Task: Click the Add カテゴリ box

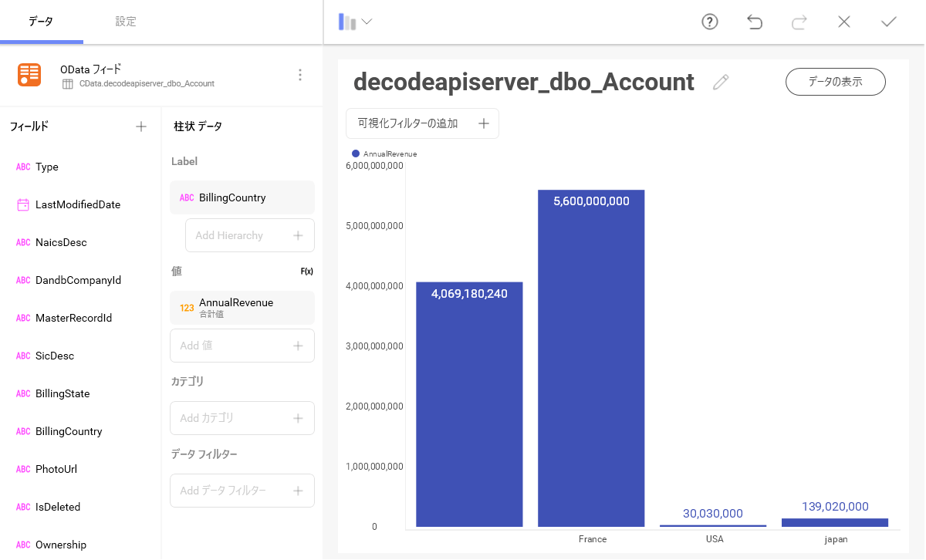Action: (x=242, y=418)
